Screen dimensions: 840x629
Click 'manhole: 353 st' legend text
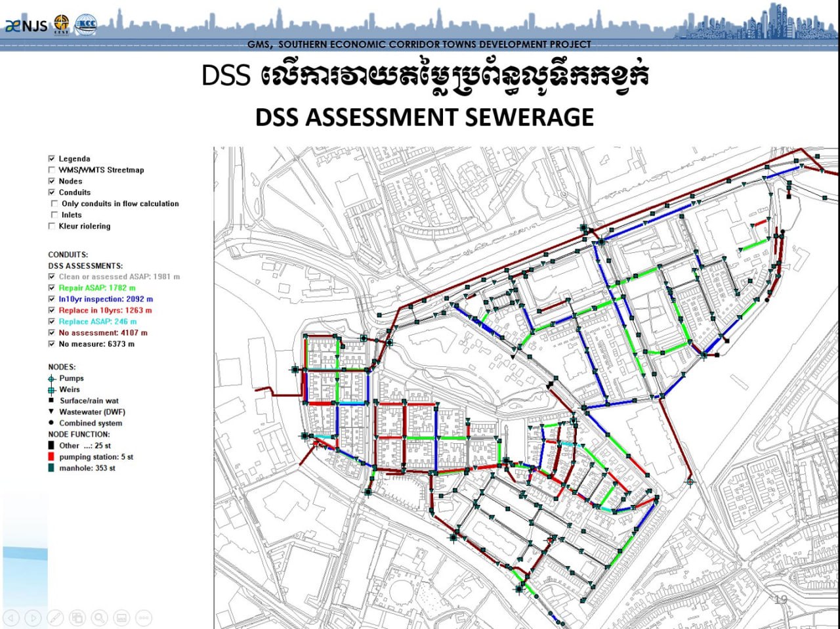pos(87,468)
